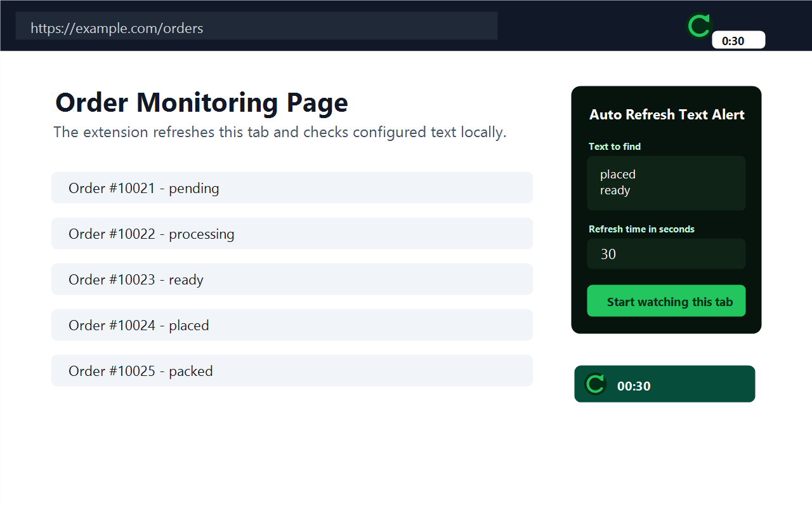The width and height of the screenshot is (812, 508).
Task: Select Order #10025 - packed row
Action: click(x=292, y=371)
